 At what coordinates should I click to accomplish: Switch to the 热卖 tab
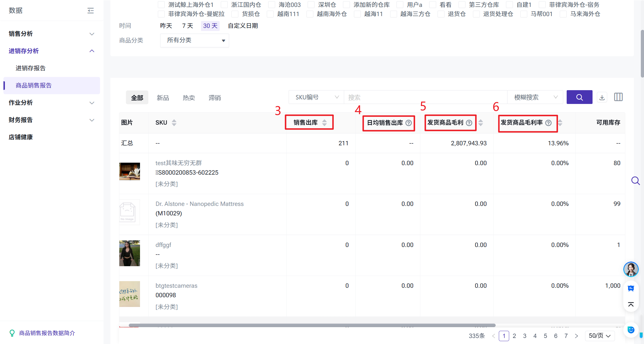[189, 98]
